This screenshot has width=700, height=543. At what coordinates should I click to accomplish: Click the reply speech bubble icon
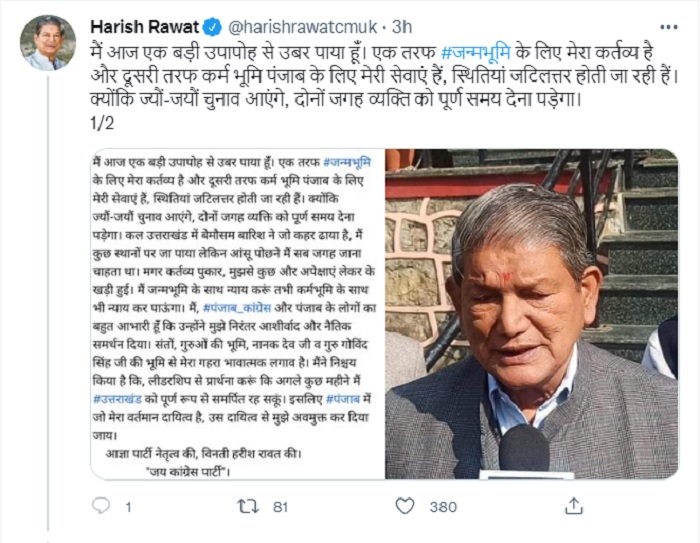(100, 506)
